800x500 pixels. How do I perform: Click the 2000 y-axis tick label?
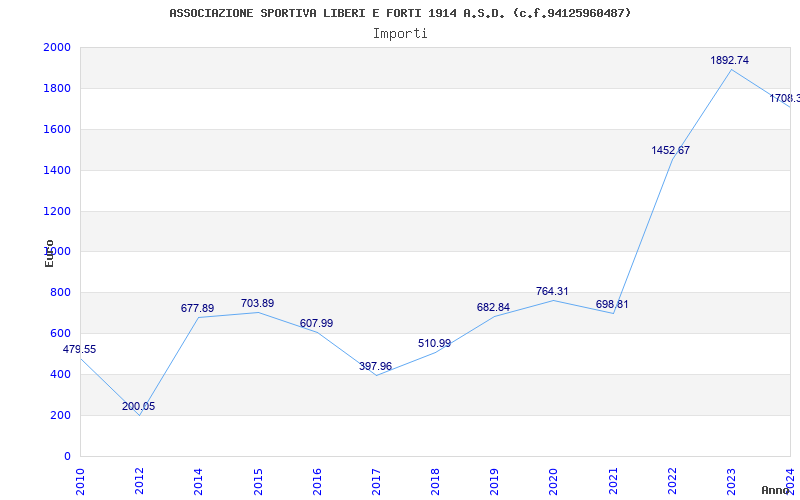(x=56, y=48)
